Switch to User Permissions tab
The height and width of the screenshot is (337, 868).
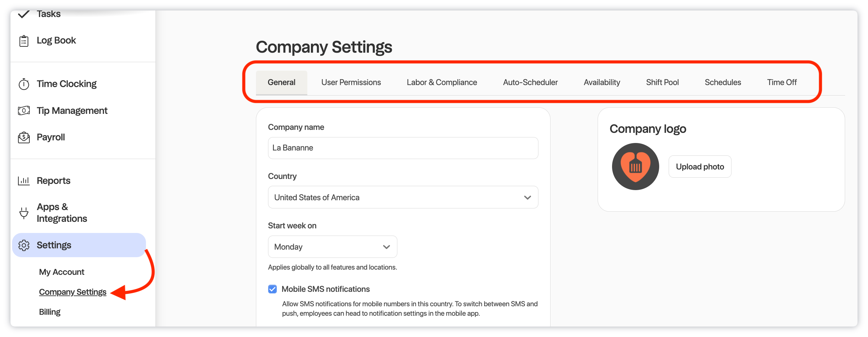coord(351,82)
